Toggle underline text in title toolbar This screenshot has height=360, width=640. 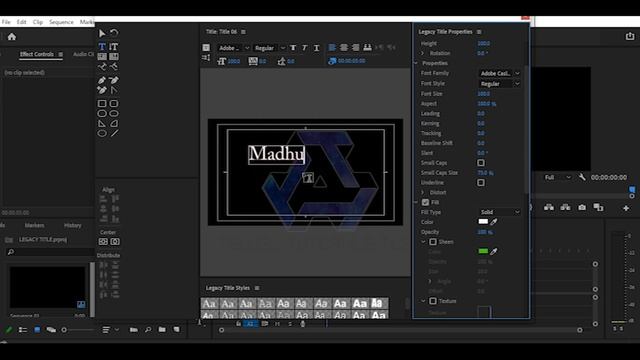(316, 48)
